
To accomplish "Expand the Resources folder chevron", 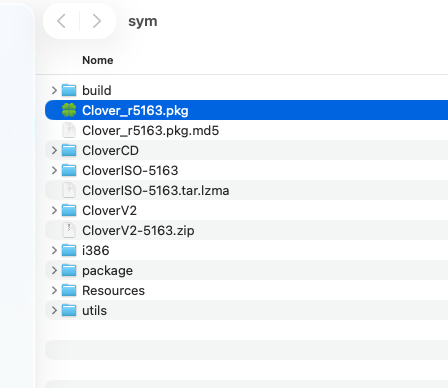I will tap(54, 290).
